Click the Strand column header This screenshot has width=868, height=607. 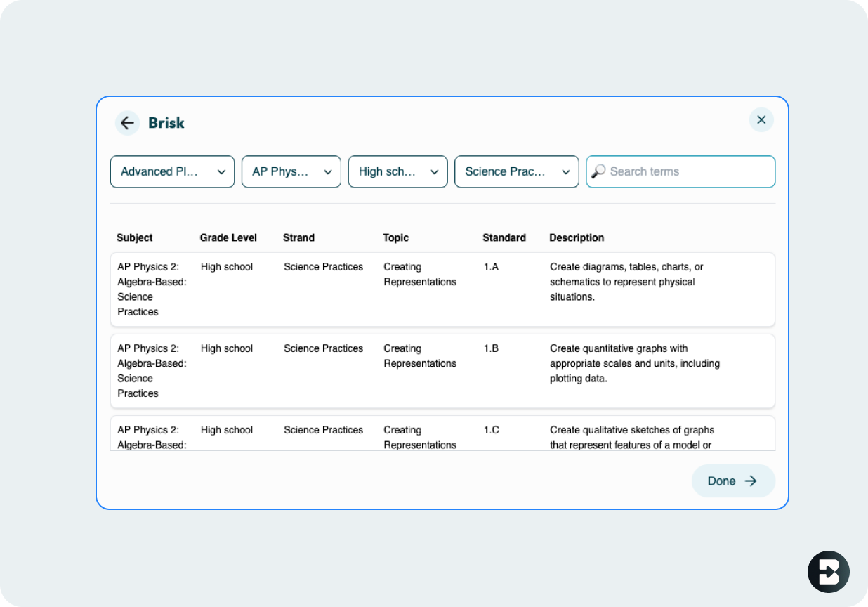pos(299,237)
